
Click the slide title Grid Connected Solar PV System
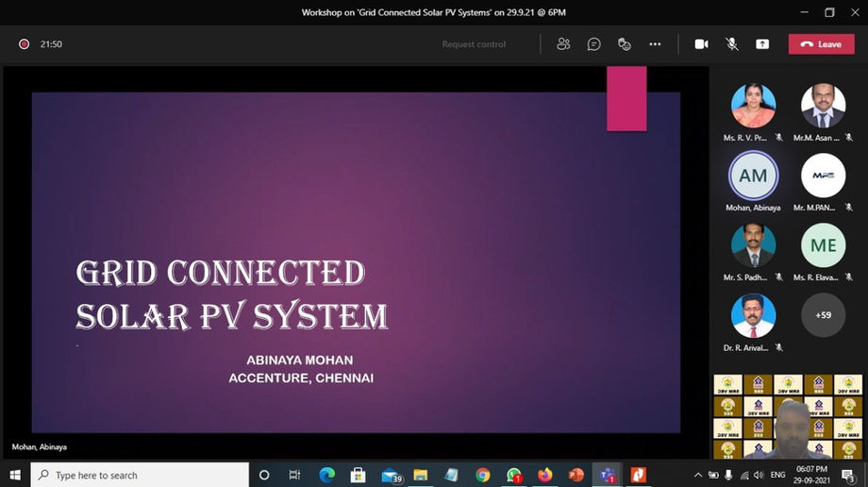(x=231, y=294)
